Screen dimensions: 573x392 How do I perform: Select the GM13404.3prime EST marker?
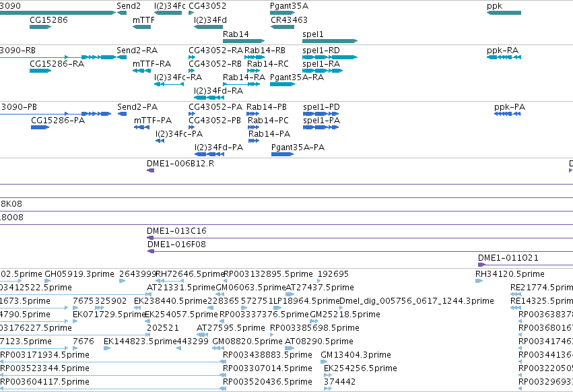tap(324, 362)
